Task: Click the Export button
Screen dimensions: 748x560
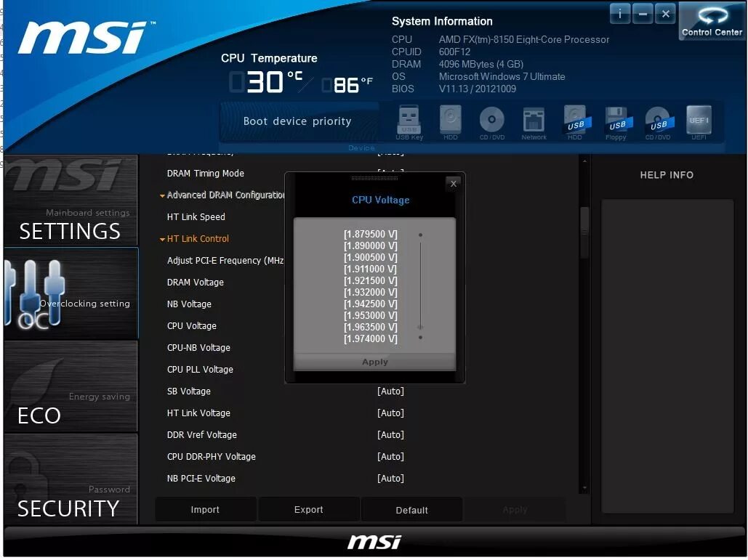Action: click(309, 509)
